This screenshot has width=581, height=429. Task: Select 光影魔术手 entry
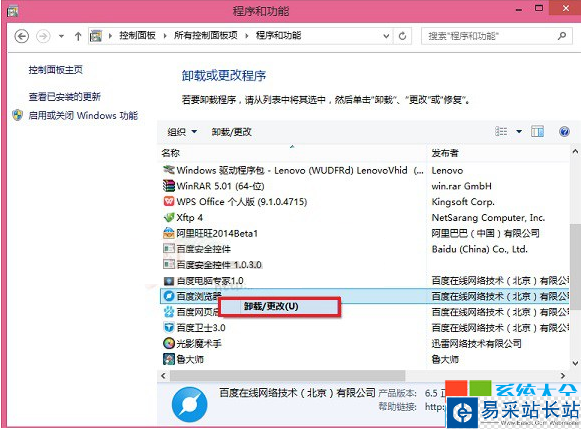pyautogui.click(x=199, y=343)
